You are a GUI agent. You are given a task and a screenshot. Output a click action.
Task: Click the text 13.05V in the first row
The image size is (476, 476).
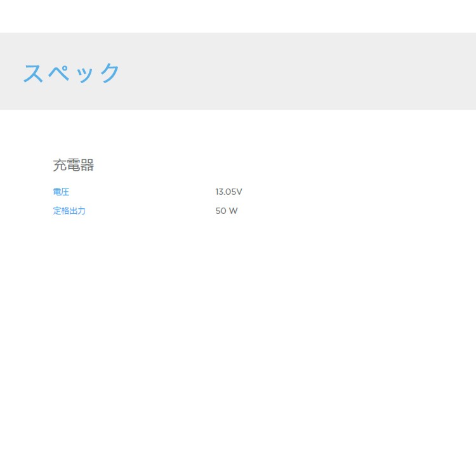pos(228,192)
